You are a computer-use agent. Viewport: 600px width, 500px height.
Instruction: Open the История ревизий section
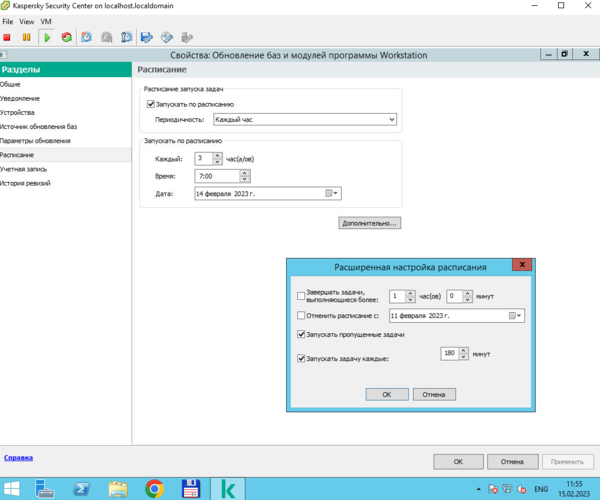tap(65, 183)
